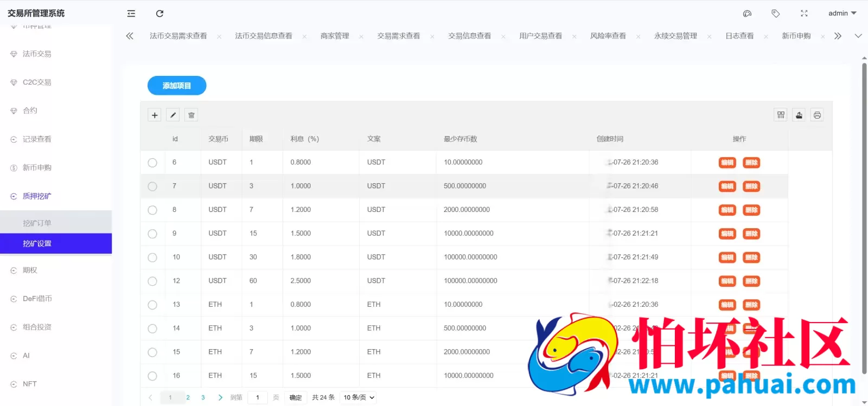Open the 10 条/页 page size dropdown
Image resolution: width=868 pixels, height=406 pixels.
359,397
